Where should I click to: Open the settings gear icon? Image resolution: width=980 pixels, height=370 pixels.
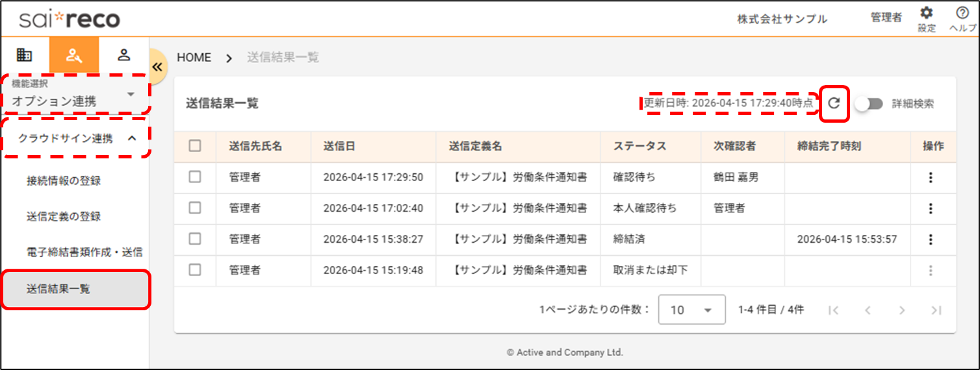tap(927, 14)
